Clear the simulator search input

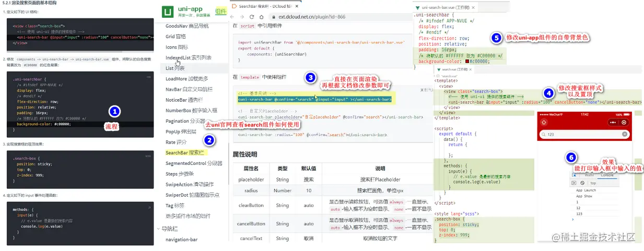point(624,134)
